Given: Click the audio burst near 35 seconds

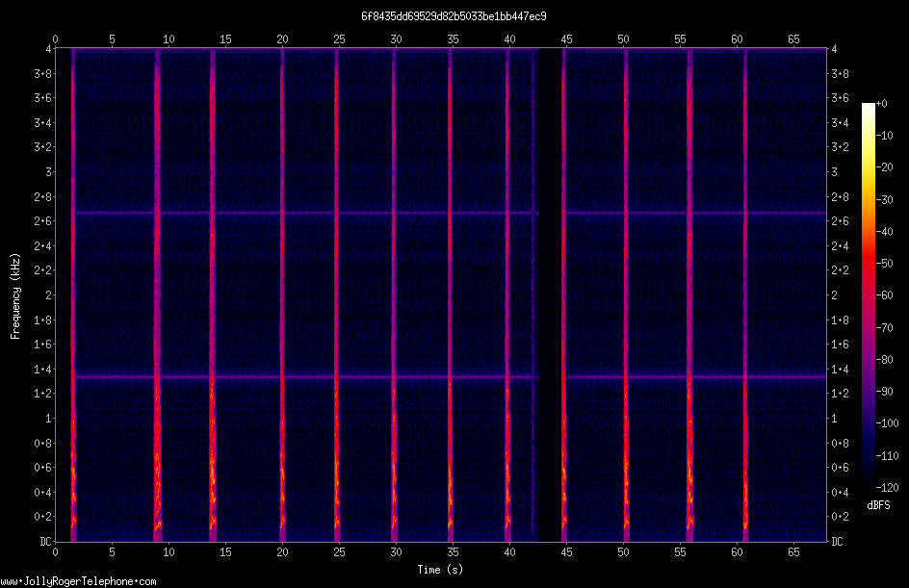Looking at the screenshot, I should (x=450, y=295).
